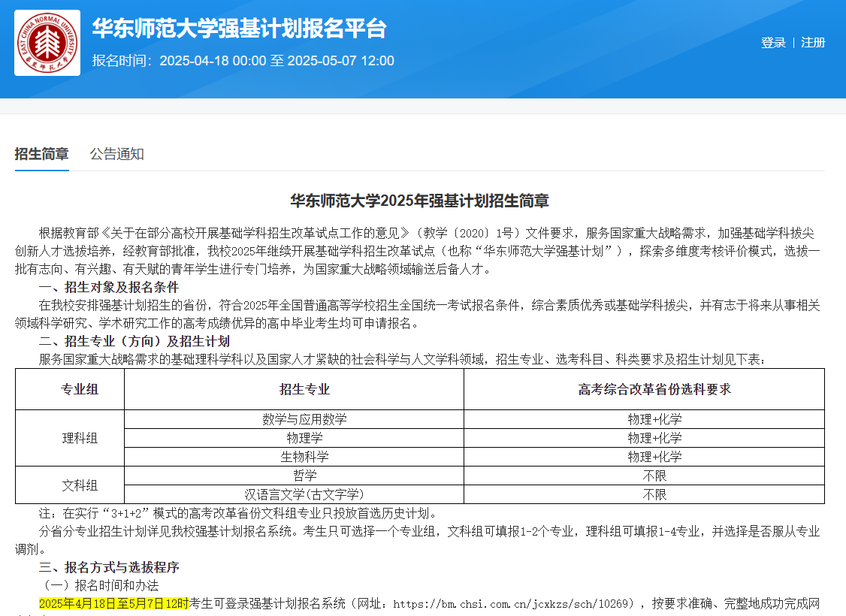Click the intro line beginning 根据教育部《关于在部分高校

click(x=427, y=233)
